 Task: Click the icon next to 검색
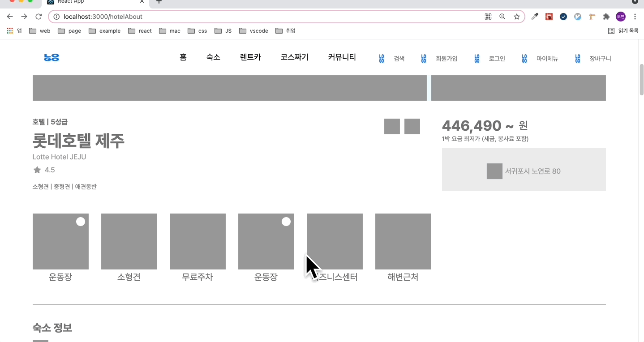click(x=382, y=59)
